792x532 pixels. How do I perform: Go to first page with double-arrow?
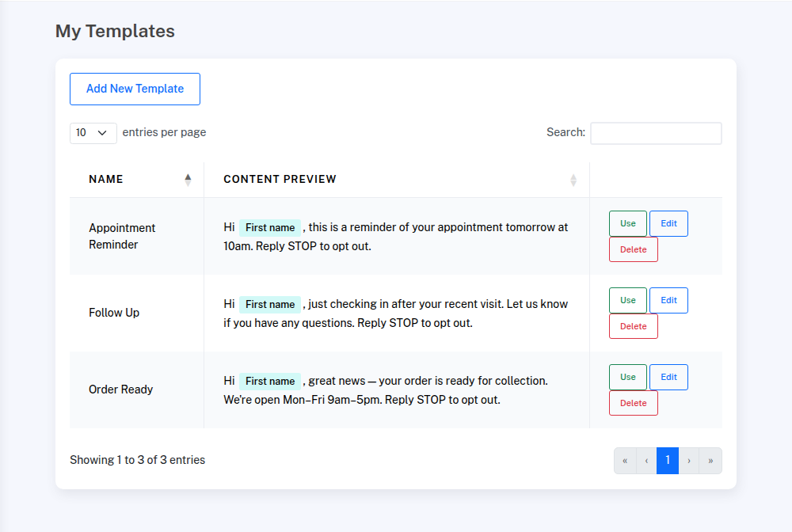(x=625, y=461)
